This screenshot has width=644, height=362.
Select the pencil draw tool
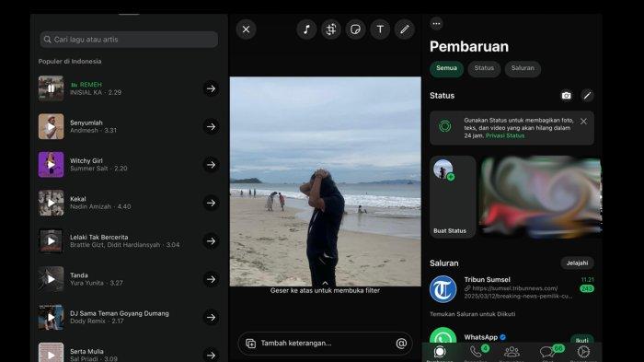point(405,29)
